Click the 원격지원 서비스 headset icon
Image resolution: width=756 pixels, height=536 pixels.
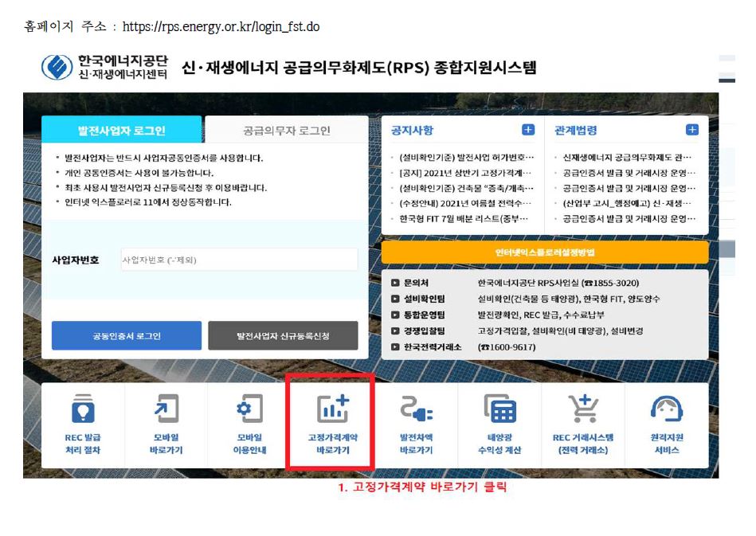coord(666,409)
